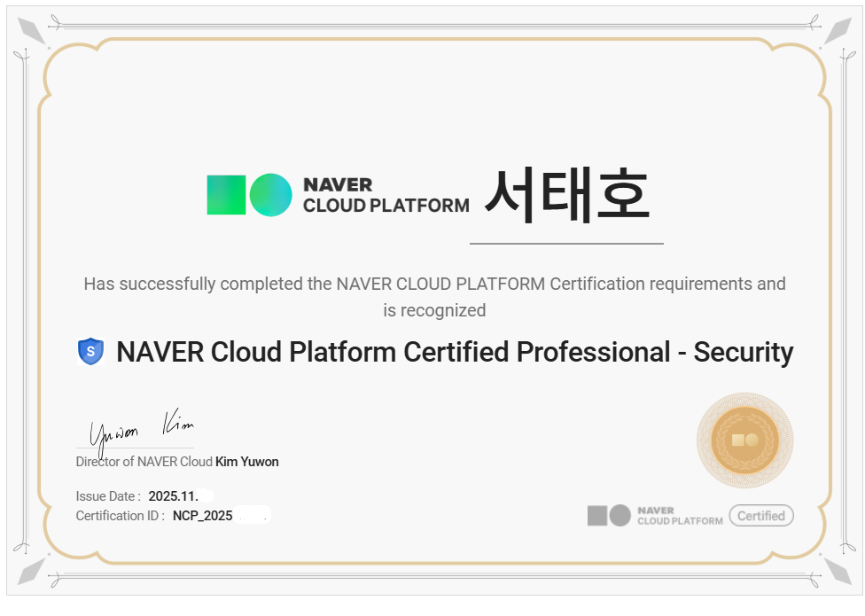Click the gold certification seal emblem
Image resolution: width=865 pixels, height=616 pixels.
[744, 441]
